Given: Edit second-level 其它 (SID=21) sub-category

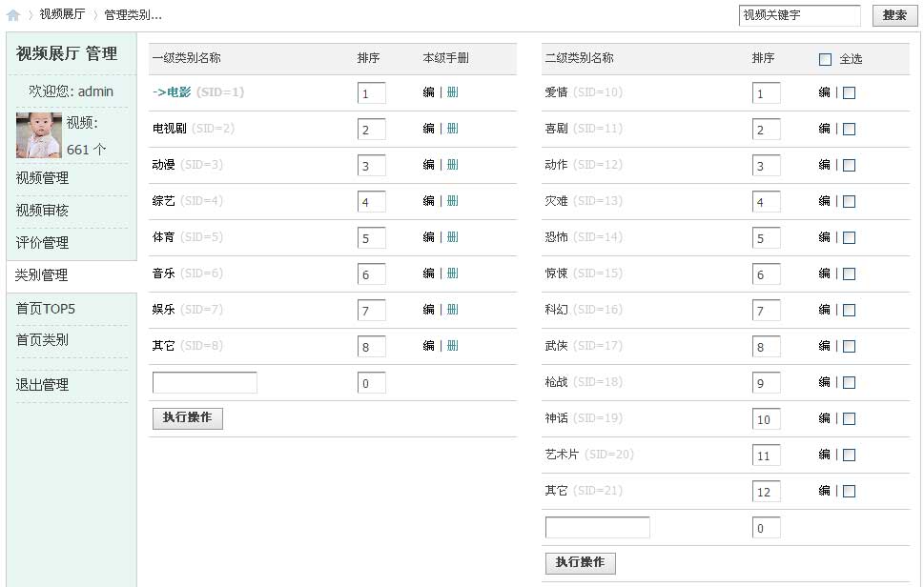Looking at the screenshot, I should 825,491.
